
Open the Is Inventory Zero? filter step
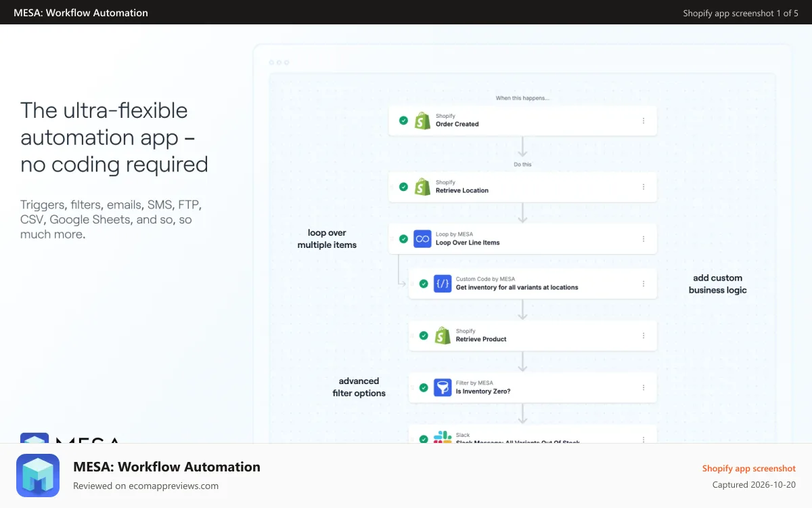(x=533, y=387)
